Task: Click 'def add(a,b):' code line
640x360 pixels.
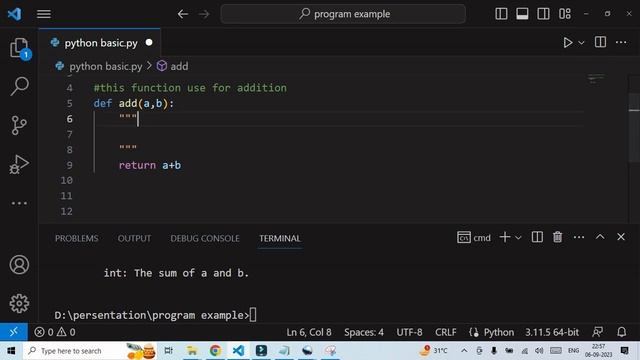Action: (x=134, y=104)
